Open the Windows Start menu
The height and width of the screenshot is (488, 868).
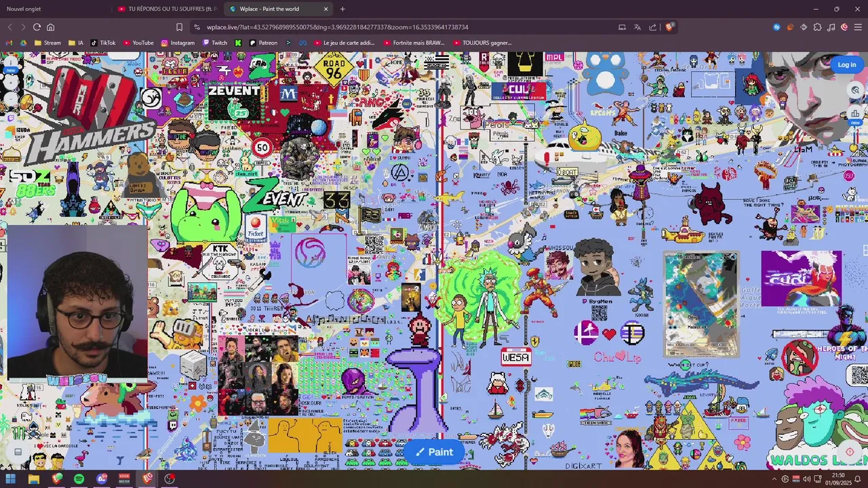(x=11, y=479)
